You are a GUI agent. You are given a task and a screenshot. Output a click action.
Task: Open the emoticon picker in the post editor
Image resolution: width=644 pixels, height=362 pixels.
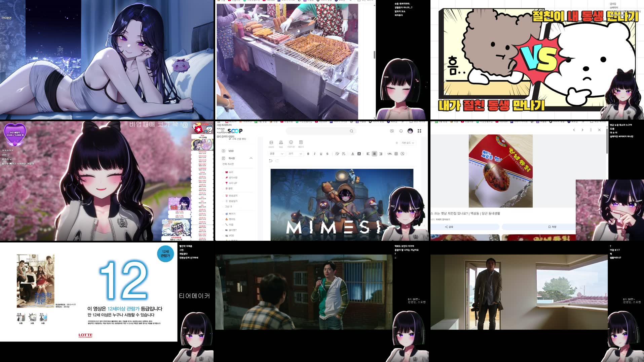click(291, 142)
